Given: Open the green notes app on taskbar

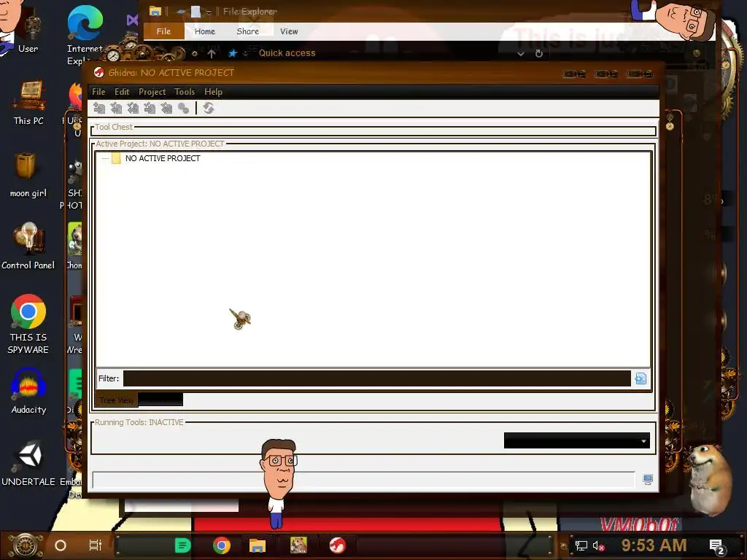Looking at the screenshot, I should pos(182,545).
